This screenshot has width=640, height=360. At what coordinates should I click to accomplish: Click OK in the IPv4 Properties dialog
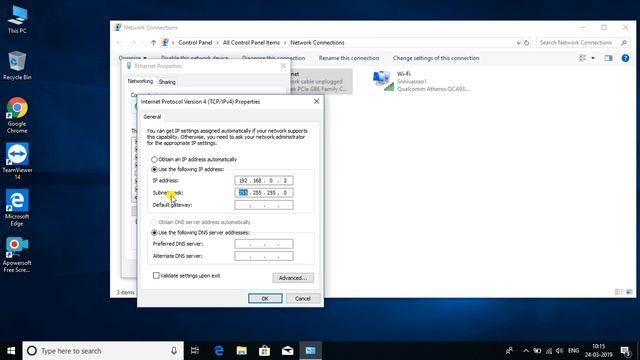tap(265, 298)
